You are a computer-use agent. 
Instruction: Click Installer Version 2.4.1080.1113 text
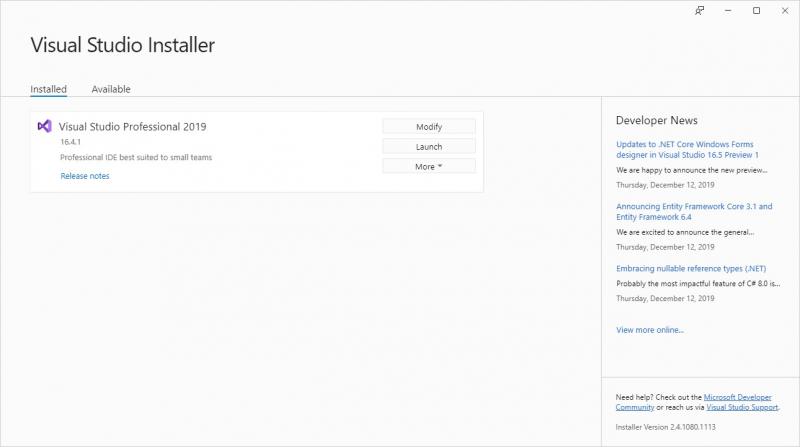click(x=665, y=427)
